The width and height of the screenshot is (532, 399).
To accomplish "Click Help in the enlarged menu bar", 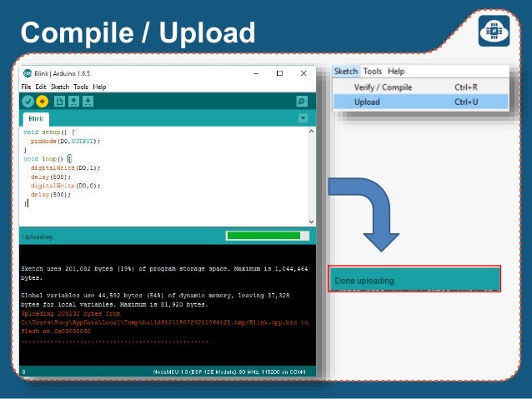I will click(396, 71).
